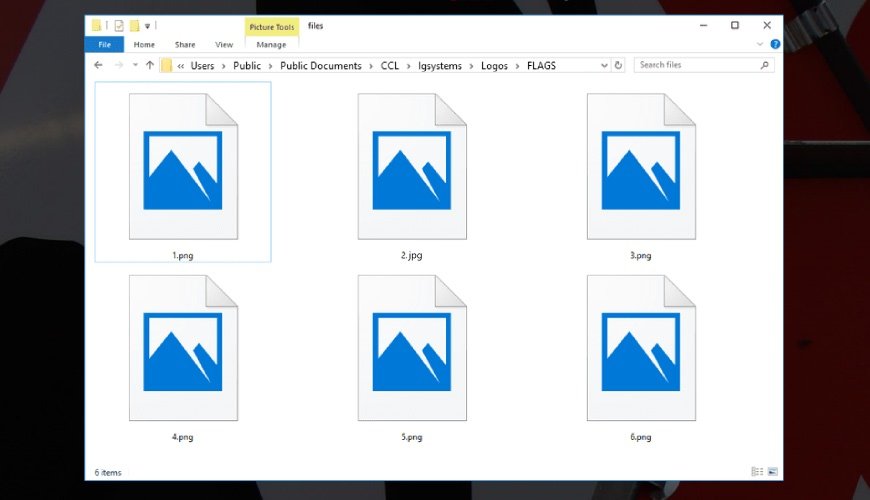Click the Forward navigation arrow
This screenshot has width=870, height=500.
(x=118, y=65)
